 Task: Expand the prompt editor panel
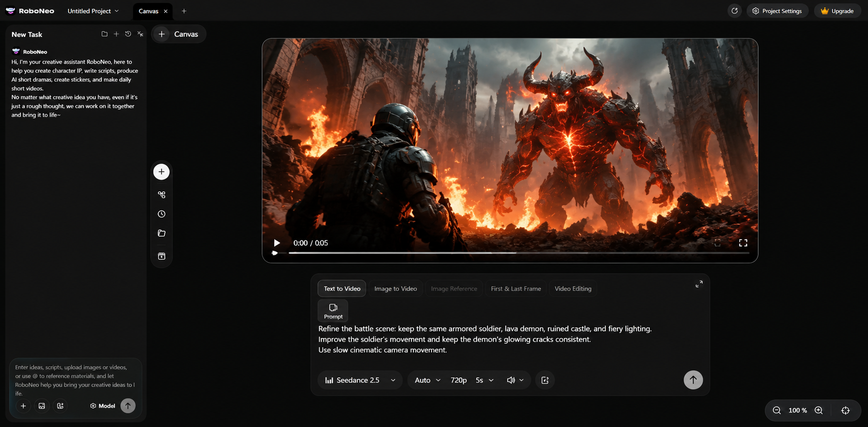click(699, 284)
